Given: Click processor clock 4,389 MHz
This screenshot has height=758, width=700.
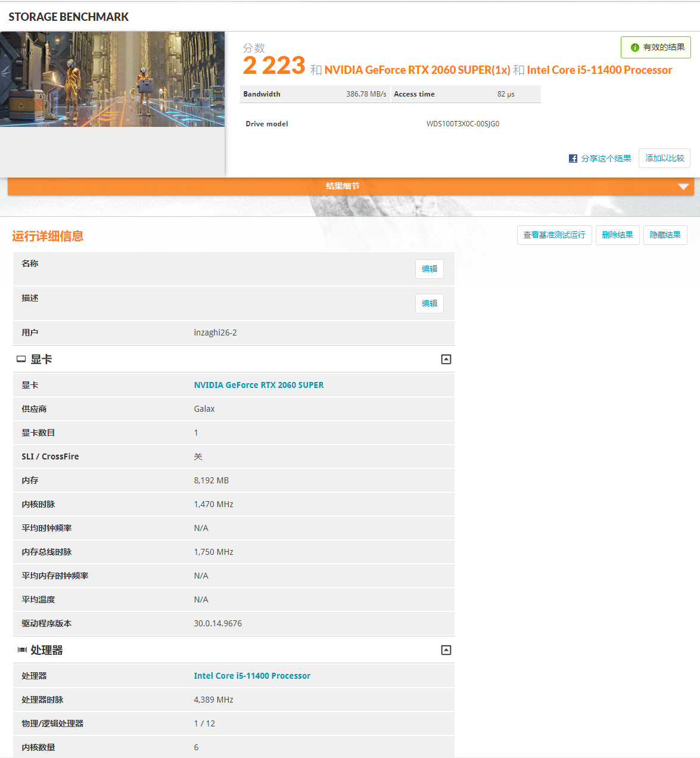Looking at the screenshot, I should (213, 700).
